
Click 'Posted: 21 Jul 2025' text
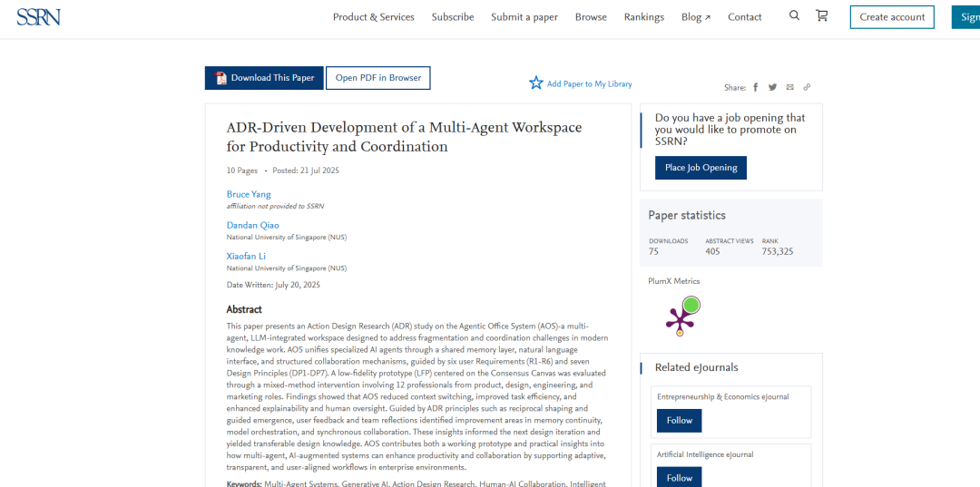point(306,170)
